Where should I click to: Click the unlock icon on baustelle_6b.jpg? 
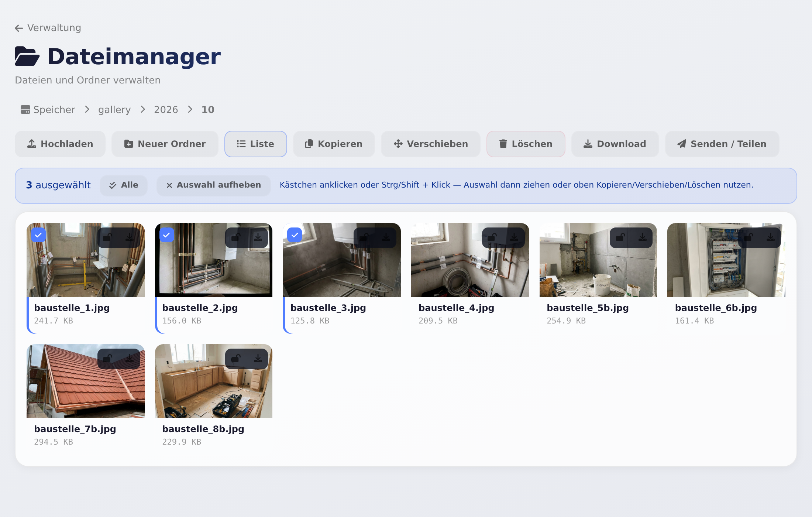(749, 237)
